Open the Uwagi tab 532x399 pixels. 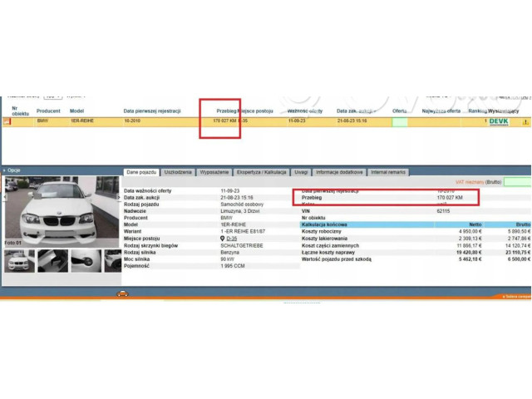click(301, 172)
